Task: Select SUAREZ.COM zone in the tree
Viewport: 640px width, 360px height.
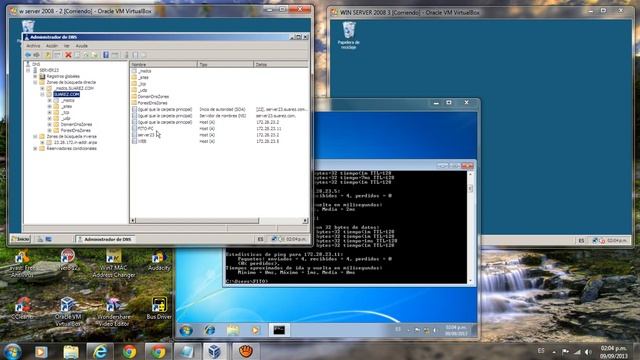Action: coord(67,94)
